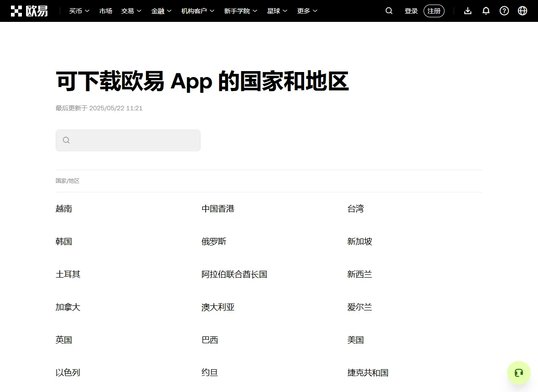Open the 市场 menu item
The height and width of the screenshot is (392, 538).
pyautogui.click(x=106, y=11)
